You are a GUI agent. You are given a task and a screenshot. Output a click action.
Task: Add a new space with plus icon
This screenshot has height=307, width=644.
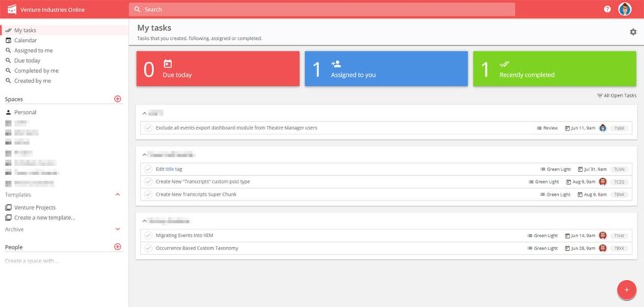coord(117,99)
